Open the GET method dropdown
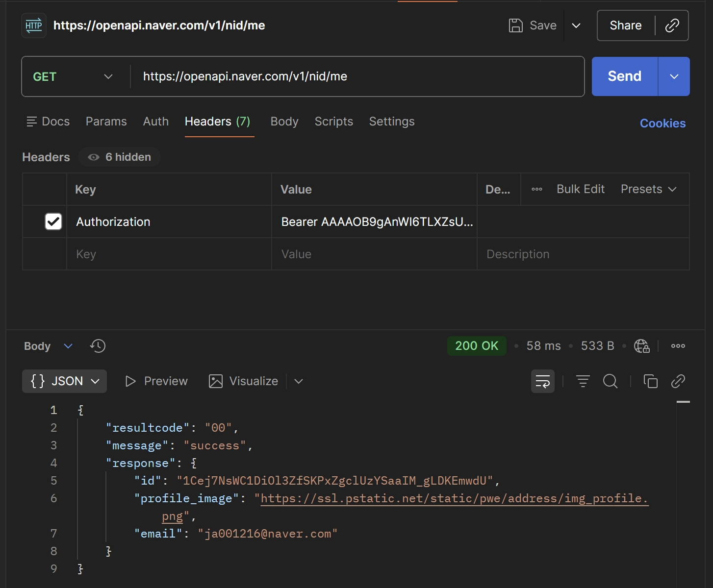The image size is (713, 588). (x=74, y=76)
